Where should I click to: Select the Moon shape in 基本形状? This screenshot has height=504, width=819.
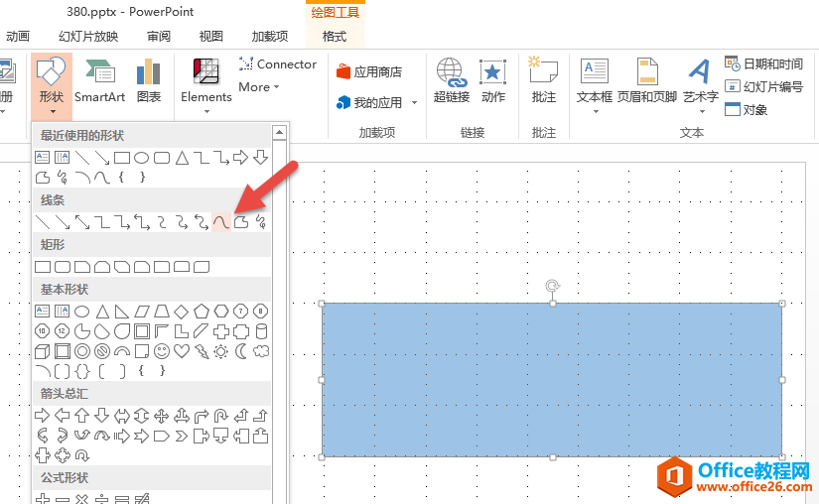coord(241,351)
